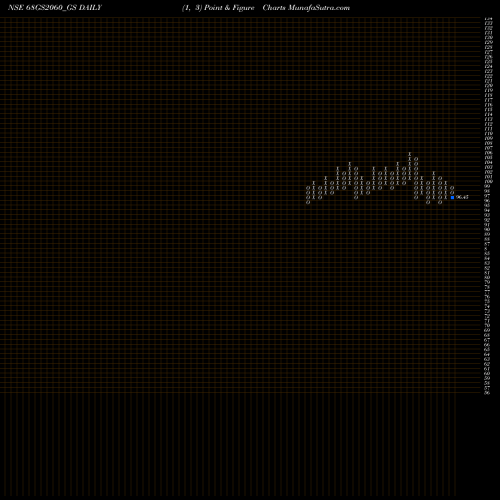The image size is (500, 500).
Task: Click the topmost X of the tallest column
Action: [x=410, y=154]
